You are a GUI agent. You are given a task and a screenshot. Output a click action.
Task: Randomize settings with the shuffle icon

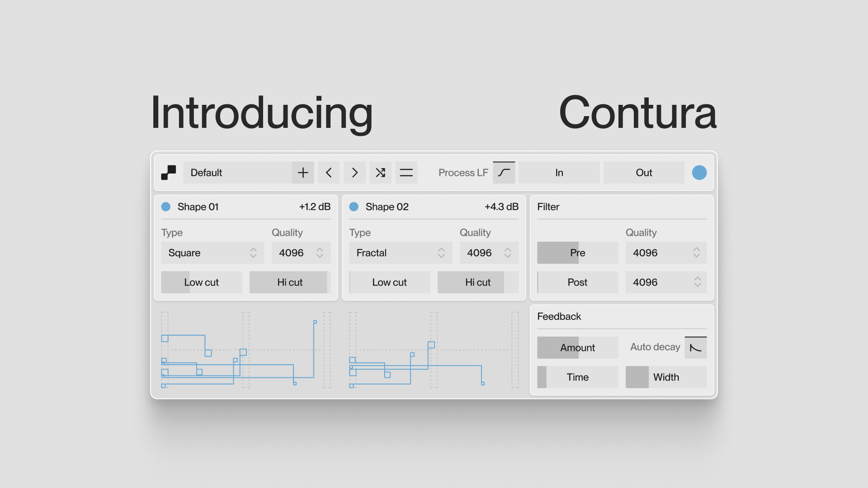(x=380, y=173)
